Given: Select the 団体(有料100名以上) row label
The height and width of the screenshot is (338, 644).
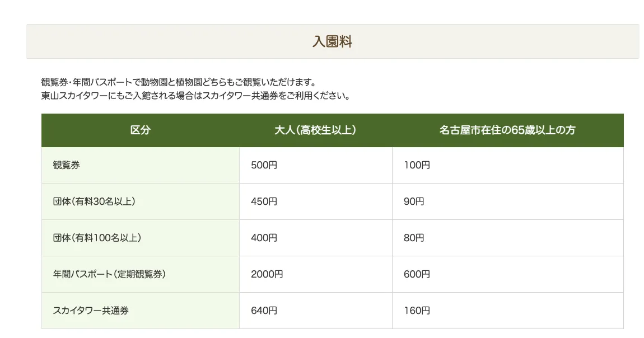Looking at the screenshot, I should [97, 238].
